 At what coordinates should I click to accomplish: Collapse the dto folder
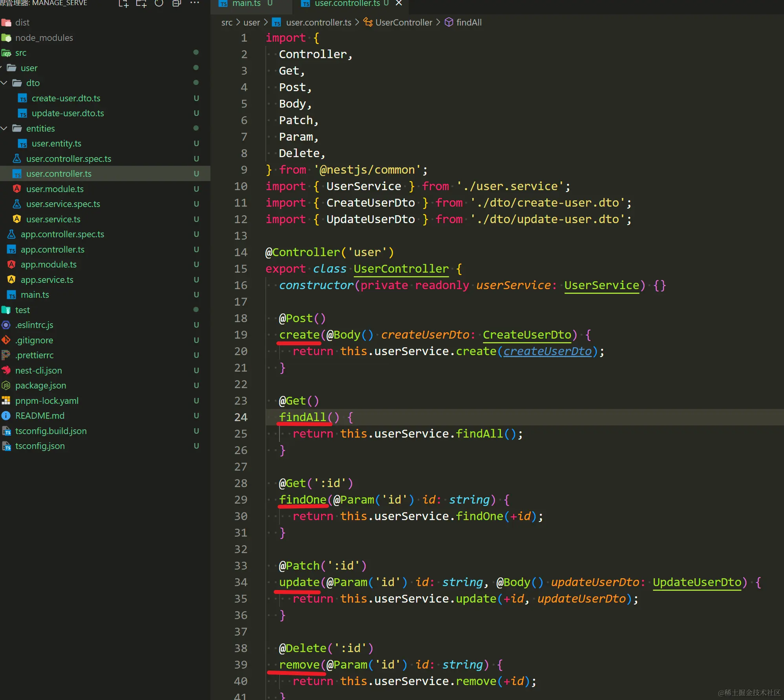(x=4, y=83)
